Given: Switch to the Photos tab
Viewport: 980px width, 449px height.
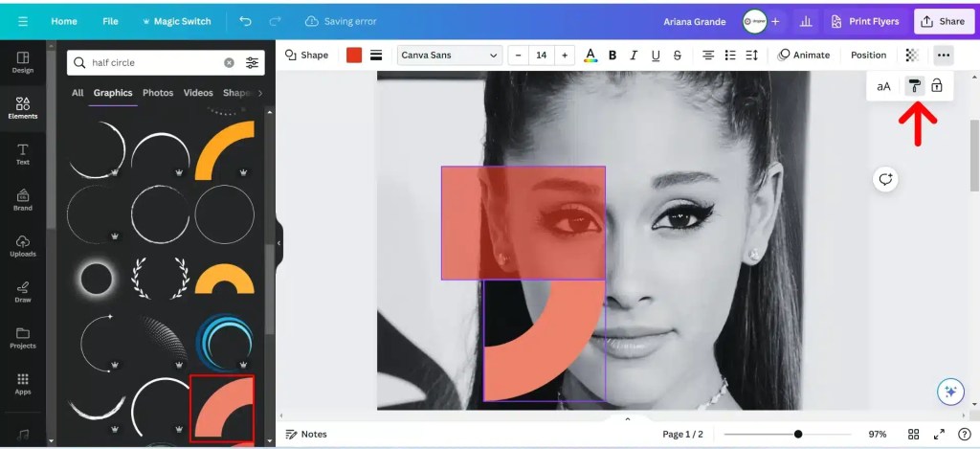Looking at the screenshot, I should (158, 93).
